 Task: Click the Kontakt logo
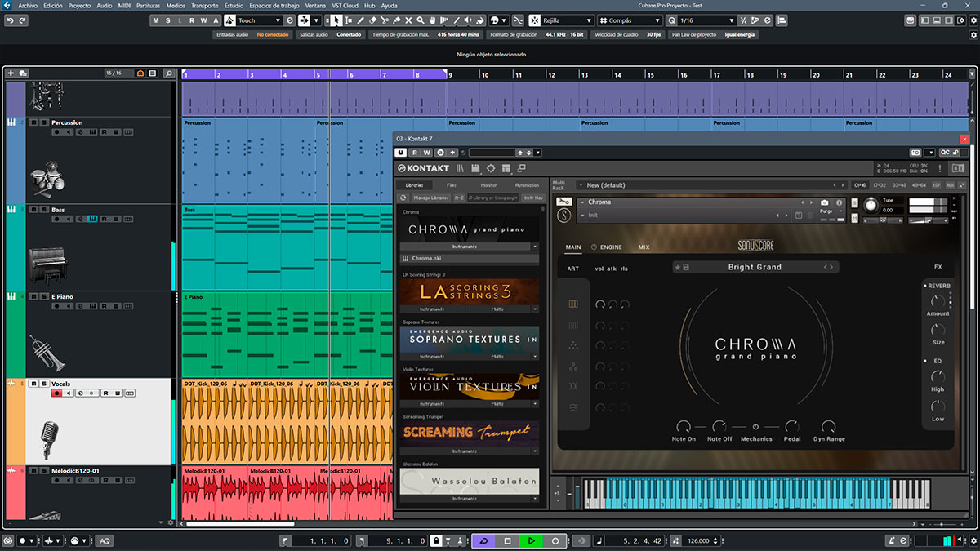[x=424, y=168]
